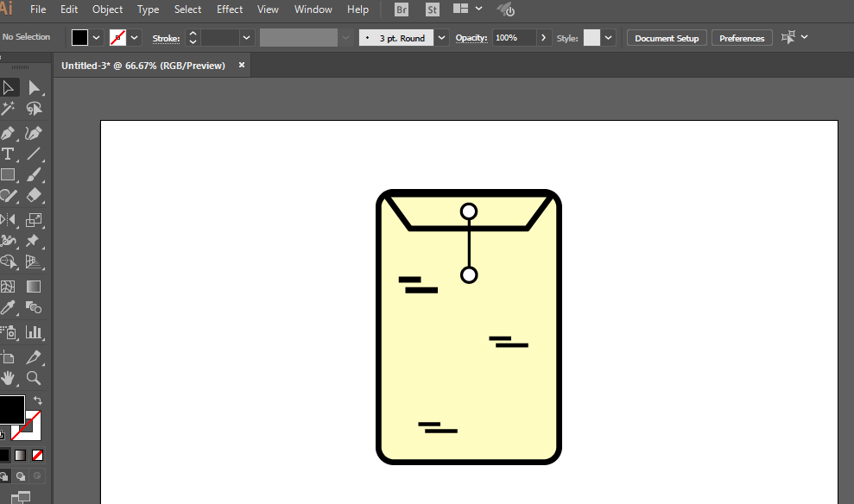Image resolution: width=854 pixels, height=504 pixels.
Task: Select the Pen tool
Action: [8, 133]
